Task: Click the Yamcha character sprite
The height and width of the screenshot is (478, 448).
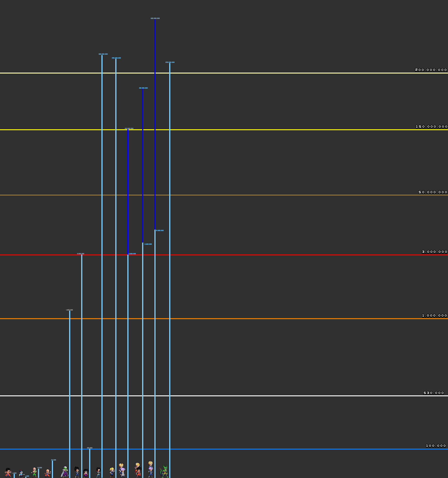Action: point(8,473)
